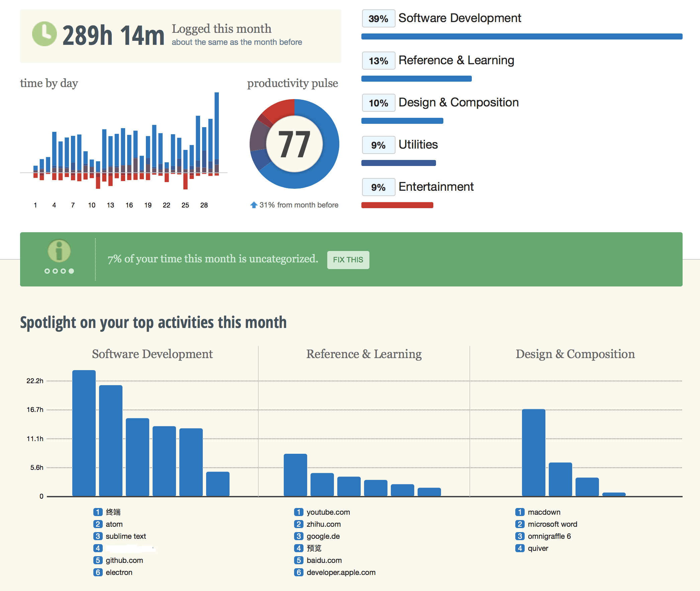The image size is (700, 591).
Task: Click number 6 badge next to electron
Action: 97,572
